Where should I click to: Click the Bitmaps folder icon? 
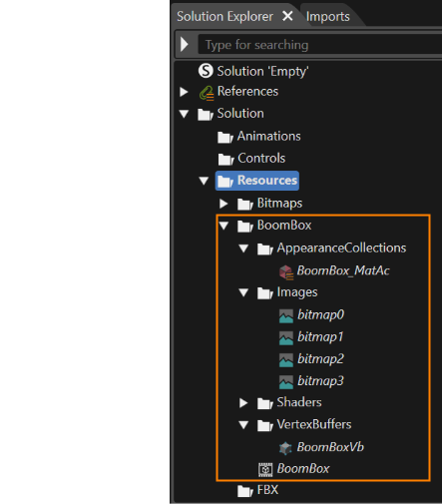coord(245,205)
